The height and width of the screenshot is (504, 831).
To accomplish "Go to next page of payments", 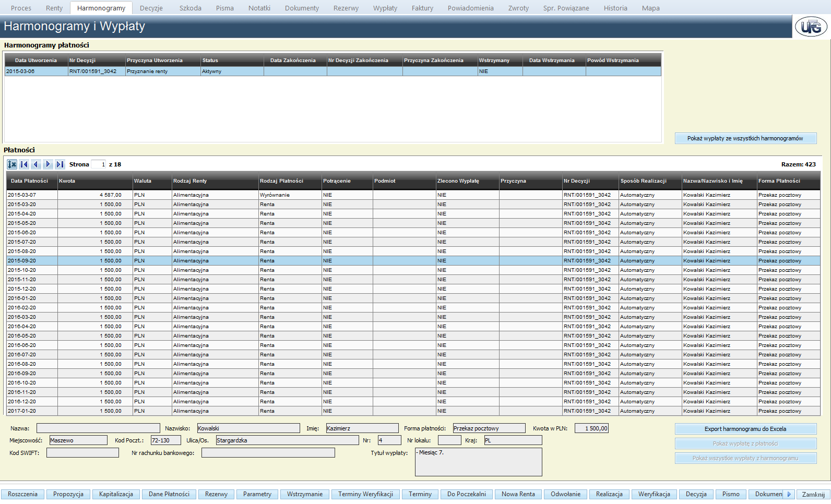I will [48, 164].
